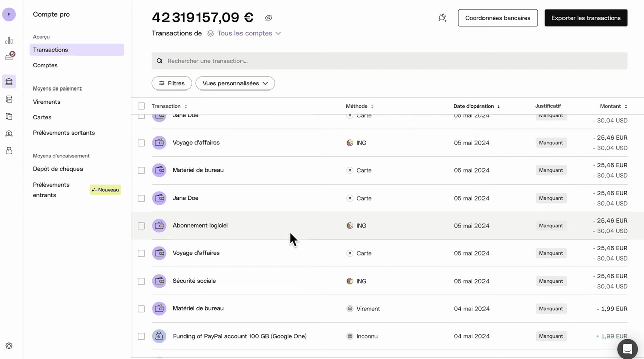Open Dépôt de chèques in the sidebar

[x=58, y=169]
